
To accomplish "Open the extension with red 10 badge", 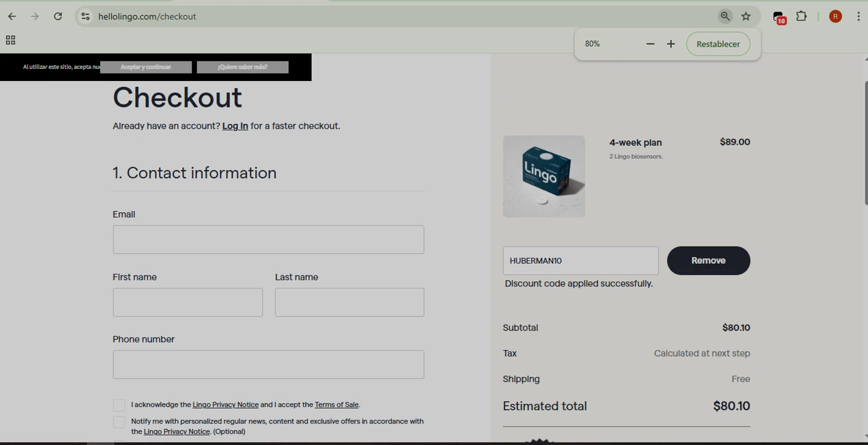I will (x=779, y=17).
